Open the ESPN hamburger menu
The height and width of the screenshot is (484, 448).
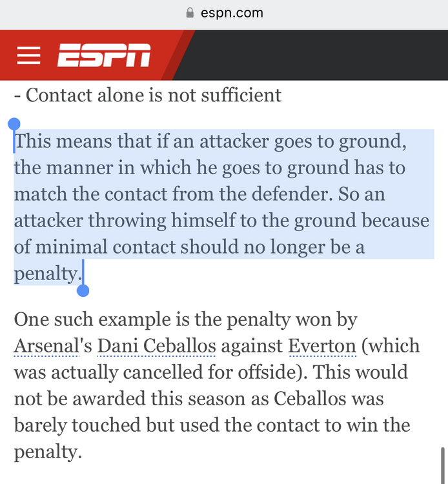coord(28,55)
